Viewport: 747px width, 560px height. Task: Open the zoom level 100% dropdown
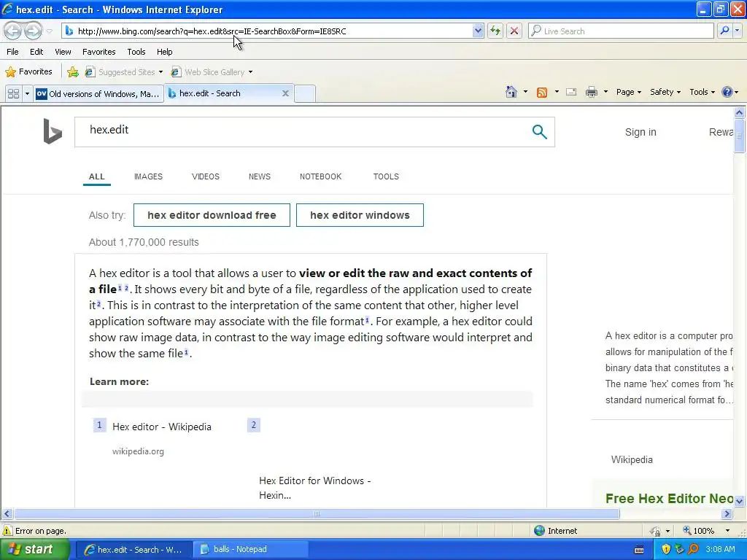(x=727, y=531)
